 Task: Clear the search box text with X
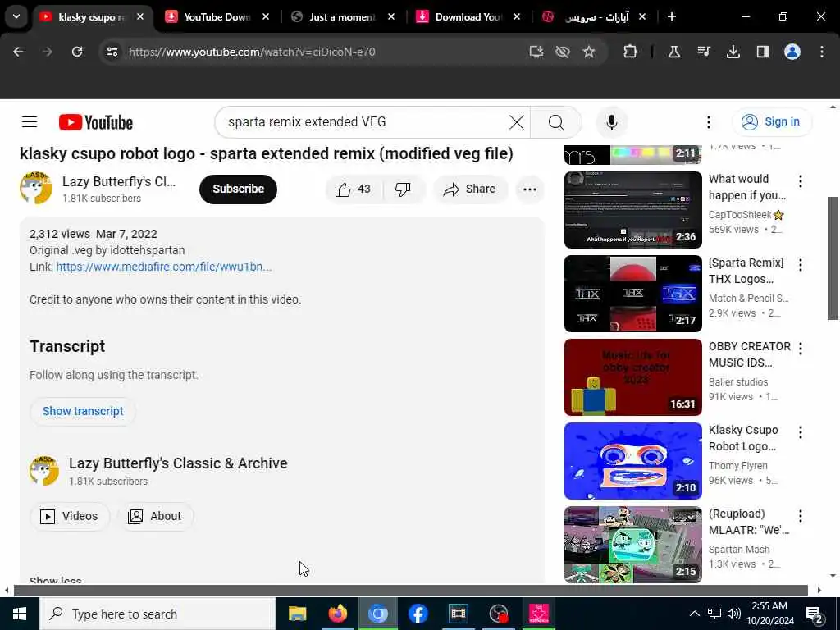pyautogui.click(x=517, y=122)
